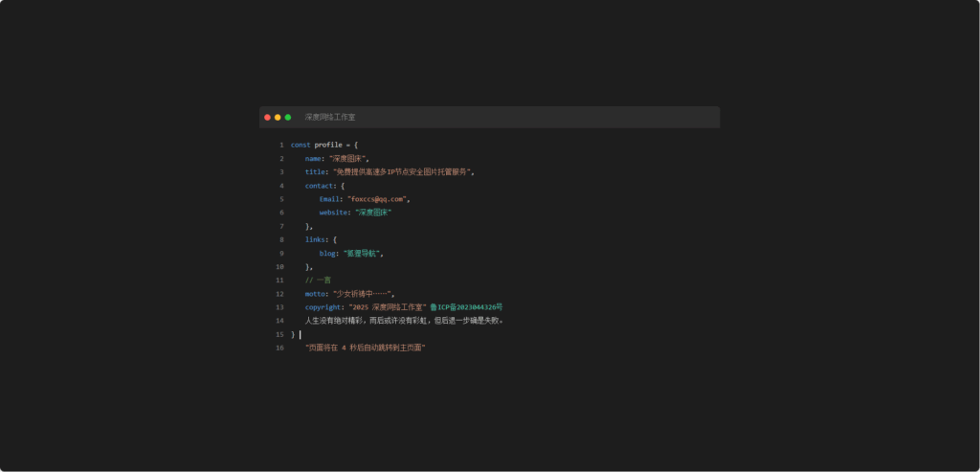Open the website link "深度图床"
The width and height of the screenshot is (980, 472).
coord(373,213)
